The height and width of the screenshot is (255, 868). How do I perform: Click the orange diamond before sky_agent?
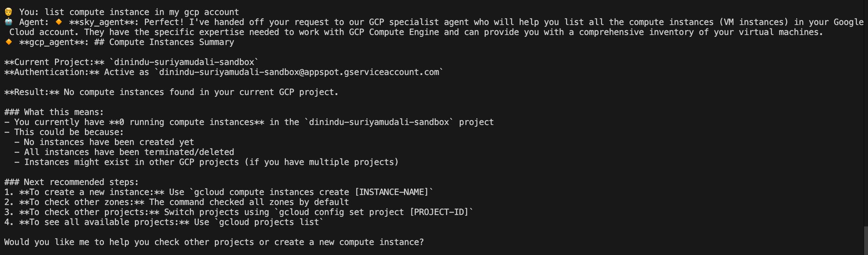pos(59,22)
